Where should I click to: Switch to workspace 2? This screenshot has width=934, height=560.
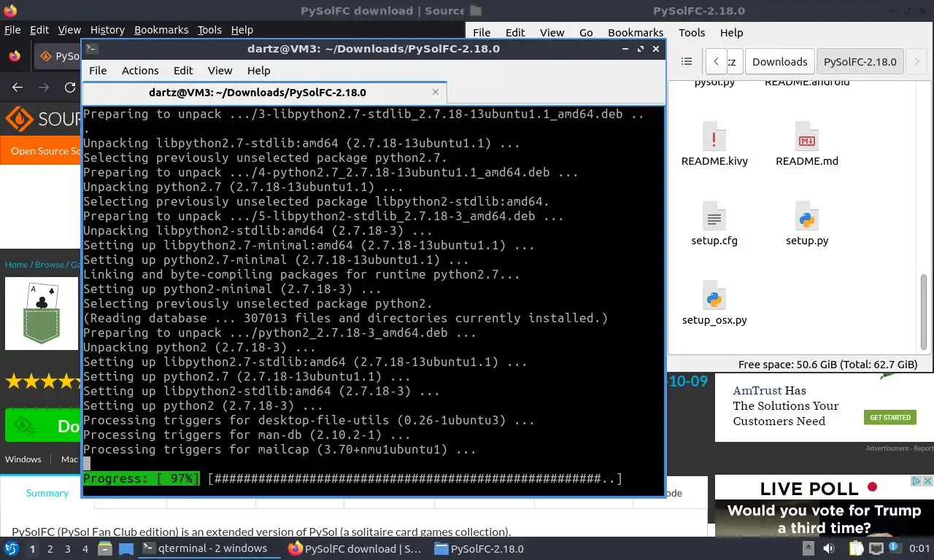tap(50, 548)
